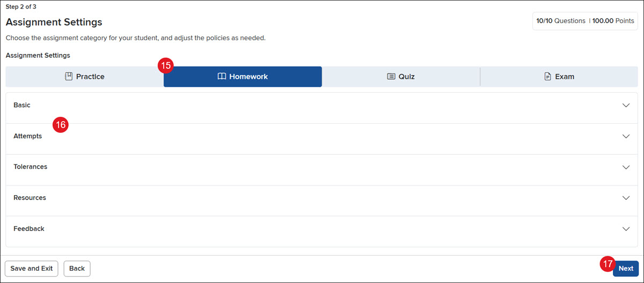Go back with the Back button

coord(77,269)
